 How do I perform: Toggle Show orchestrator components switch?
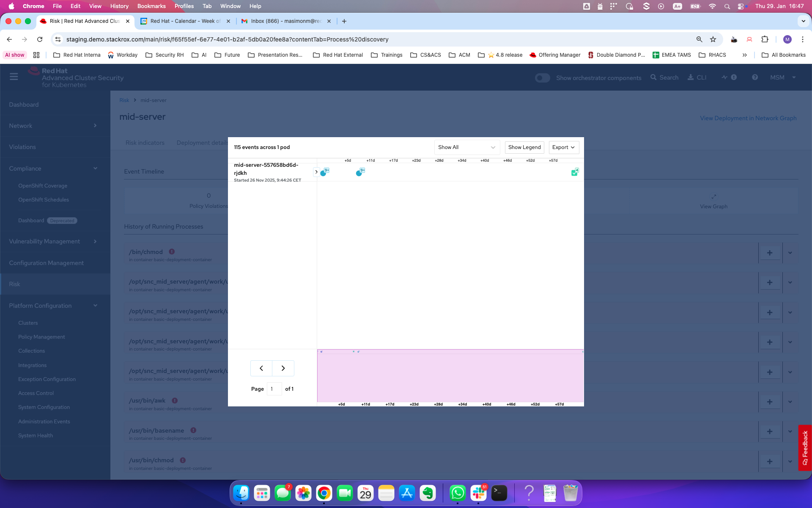click(542, 78)
